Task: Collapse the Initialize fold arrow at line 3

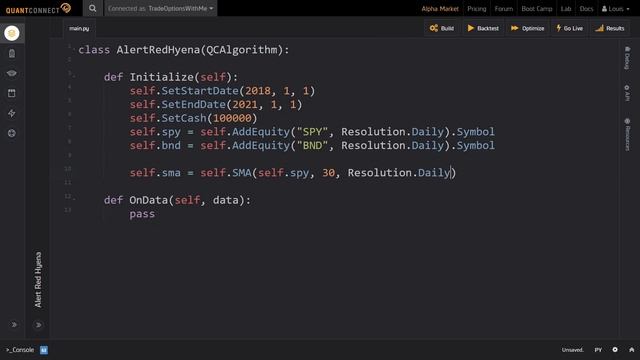Action: [74, 76]
